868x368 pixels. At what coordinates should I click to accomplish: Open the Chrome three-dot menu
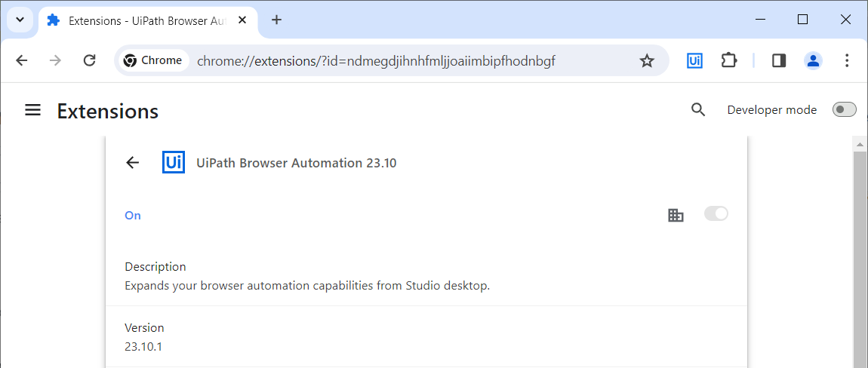coord(847,61)
